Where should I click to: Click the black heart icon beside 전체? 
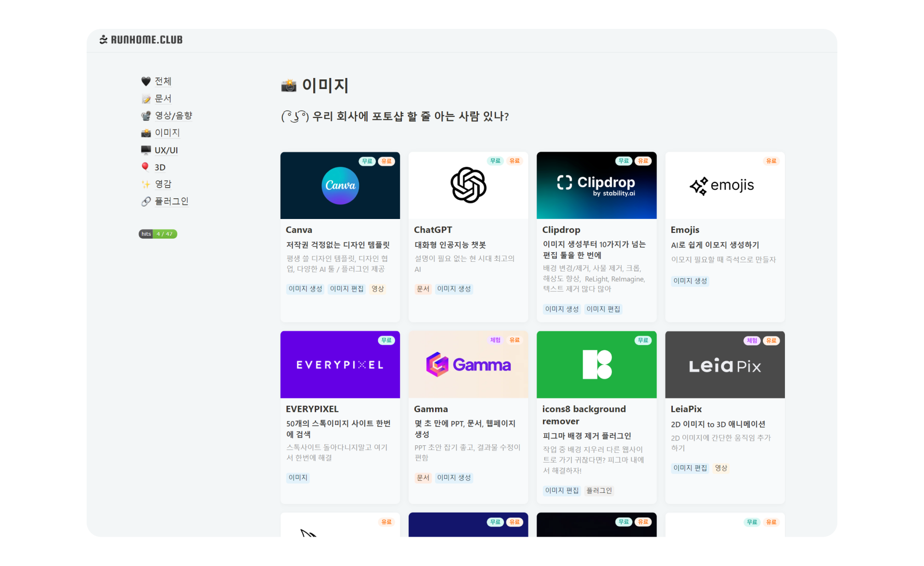146,81
